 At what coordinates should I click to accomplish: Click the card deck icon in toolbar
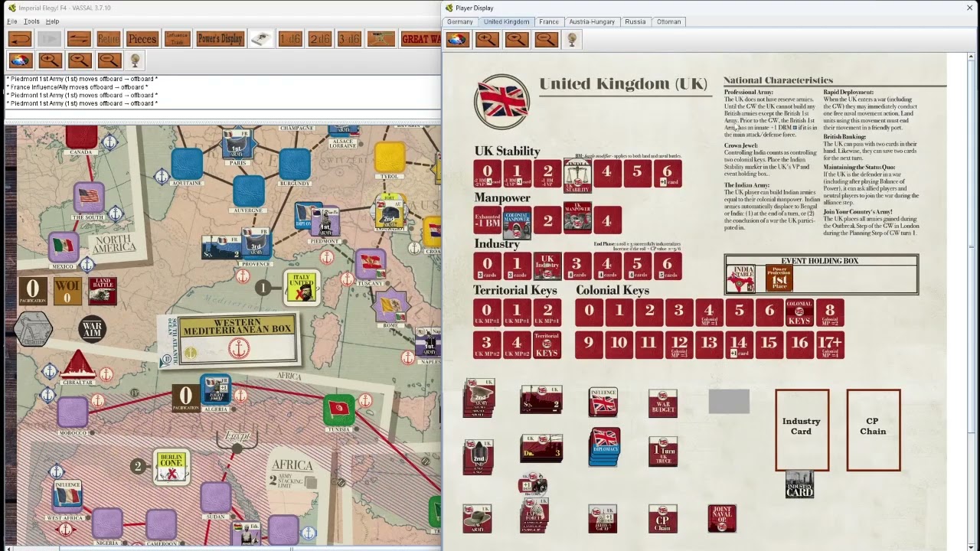pos(261,38)
